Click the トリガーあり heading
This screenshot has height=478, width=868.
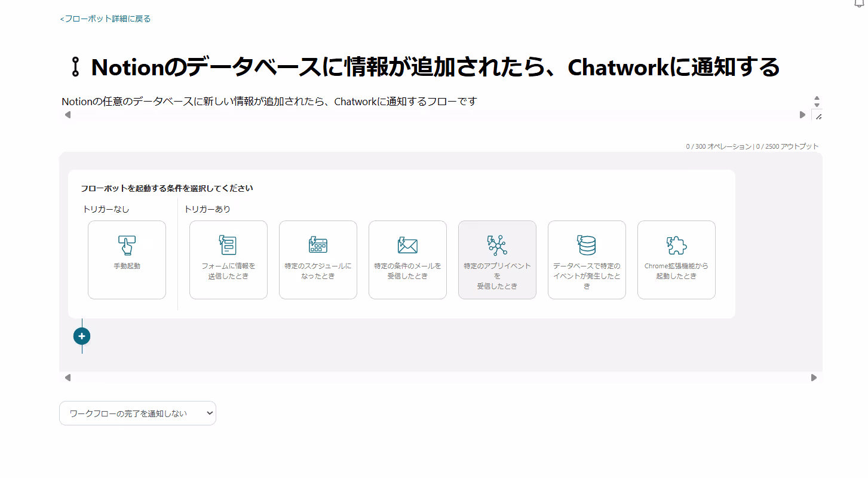(207, 209)
